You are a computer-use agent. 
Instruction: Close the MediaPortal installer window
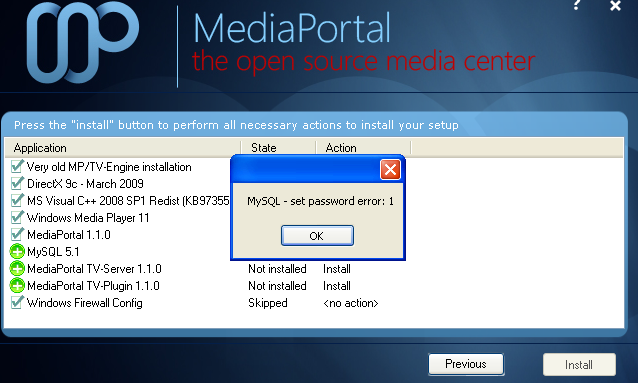(x=615, y=5)
